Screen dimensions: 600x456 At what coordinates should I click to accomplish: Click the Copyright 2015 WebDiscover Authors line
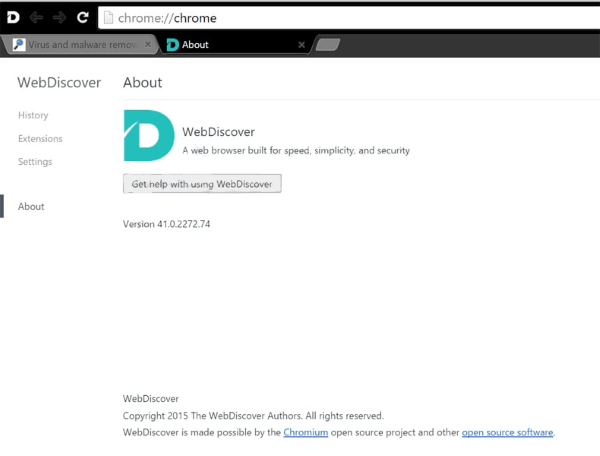click(x=253, y=415)
